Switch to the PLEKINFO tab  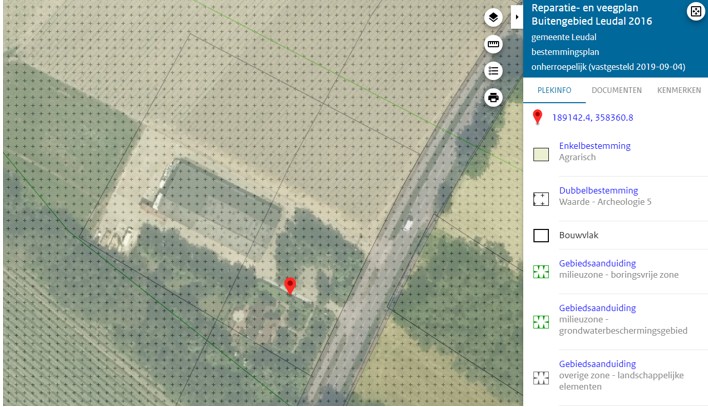pyautogui.click(x=554, y=90)
